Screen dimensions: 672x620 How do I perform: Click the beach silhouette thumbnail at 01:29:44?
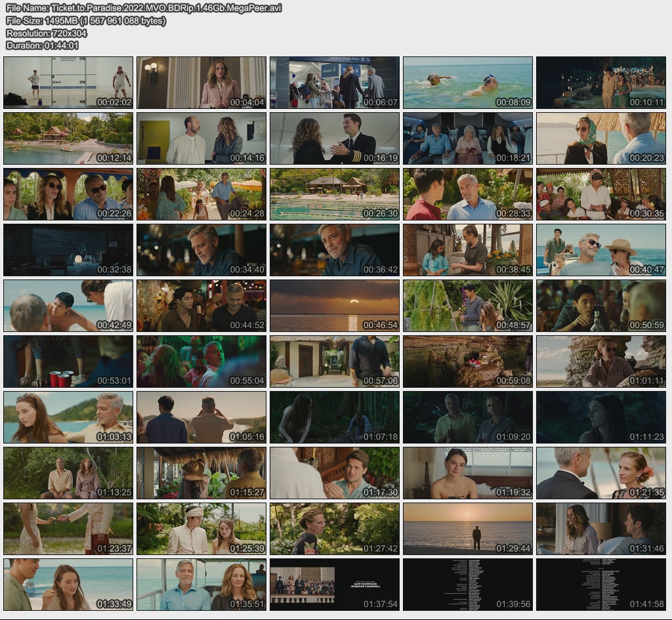point(467,529)
